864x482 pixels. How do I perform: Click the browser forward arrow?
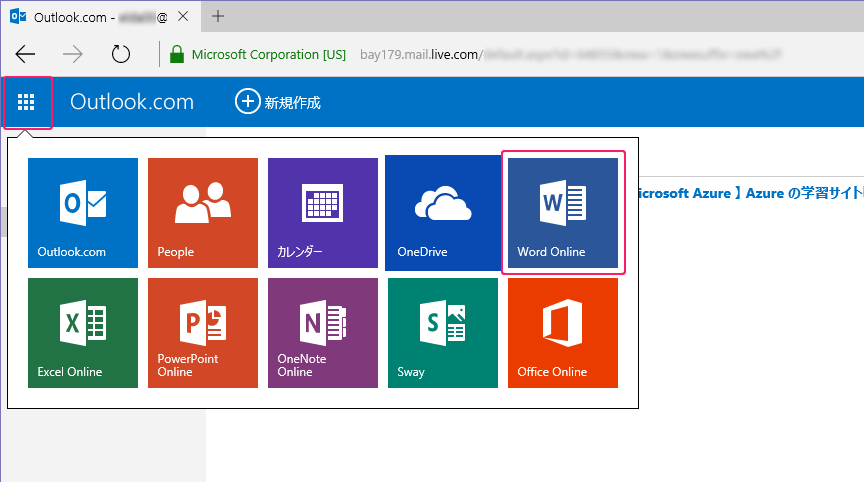73,54
